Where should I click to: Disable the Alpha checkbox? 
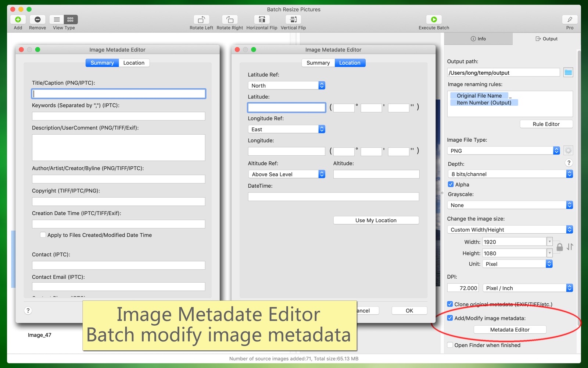(451, 184)
